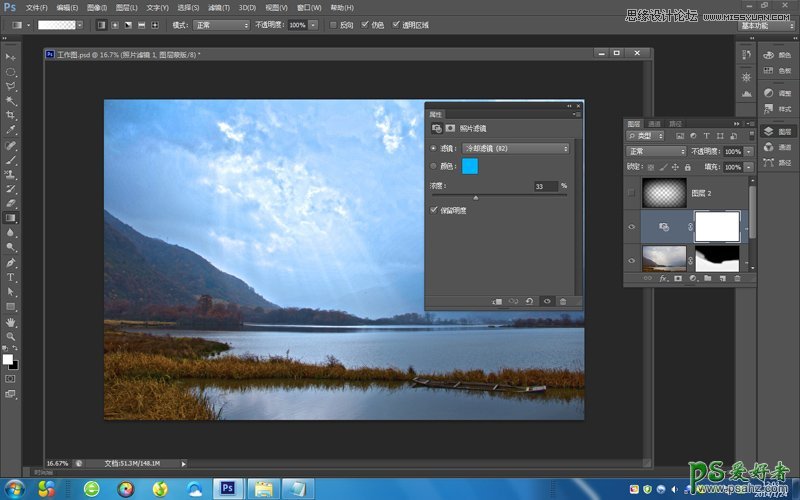Select the Zoom magnifier tool
Image resolution: width=800 pixels, height=500 pixels.
pyautogui.click(x=11, y=337)
